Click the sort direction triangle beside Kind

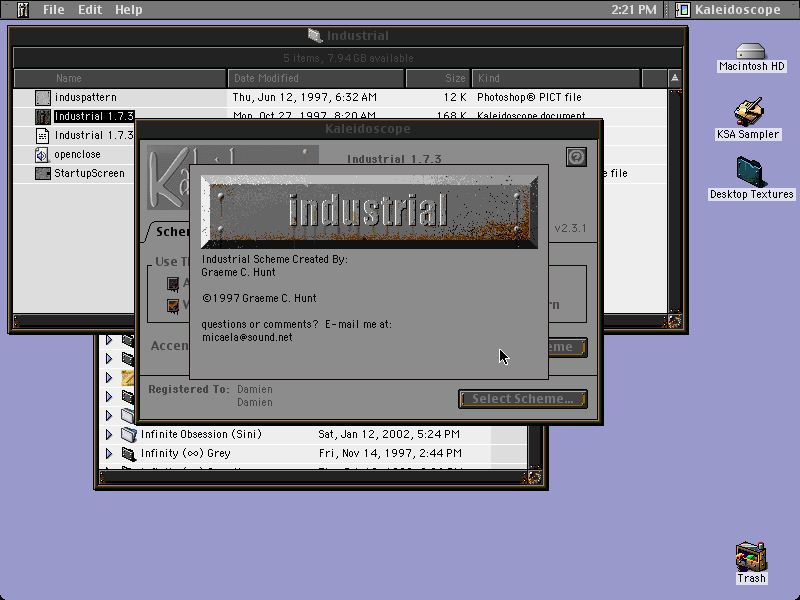[x=674, y=78]
